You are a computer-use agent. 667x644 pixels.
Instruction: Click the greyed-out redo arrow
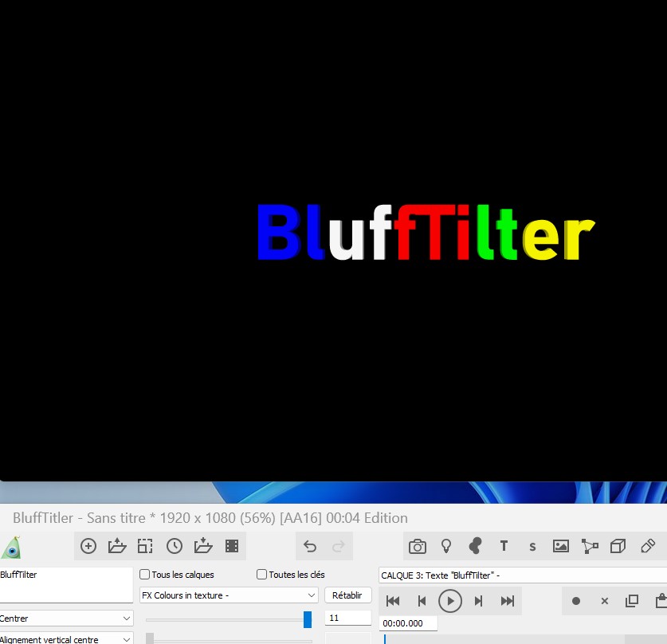pyautogui.click(x=338, y=546)
